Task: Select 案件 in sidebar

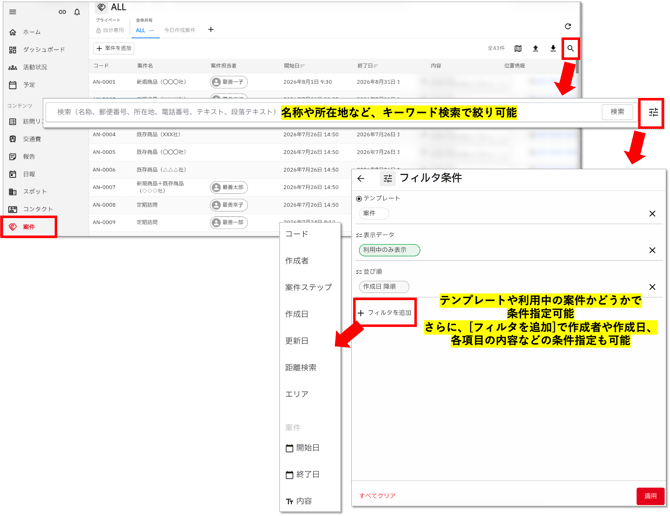Action: point(29,227)
